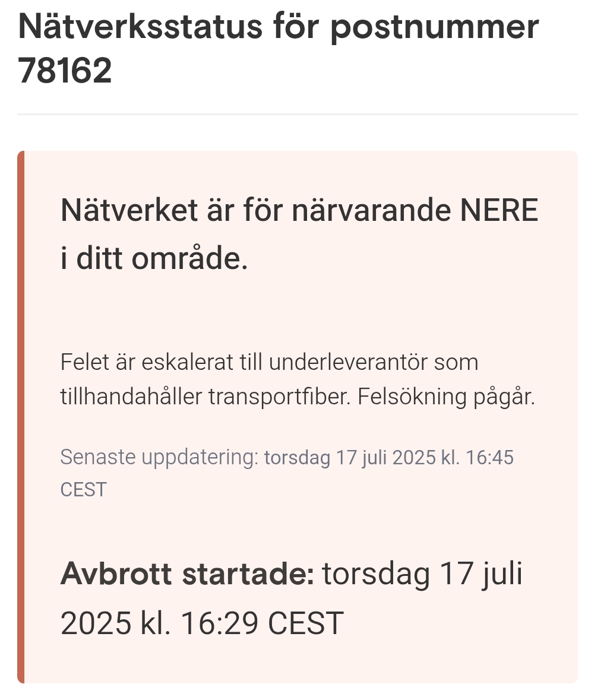Screen dimensions: 604x700
Task: Click the thin divider line below the title
Action: [x=297, y=113]
